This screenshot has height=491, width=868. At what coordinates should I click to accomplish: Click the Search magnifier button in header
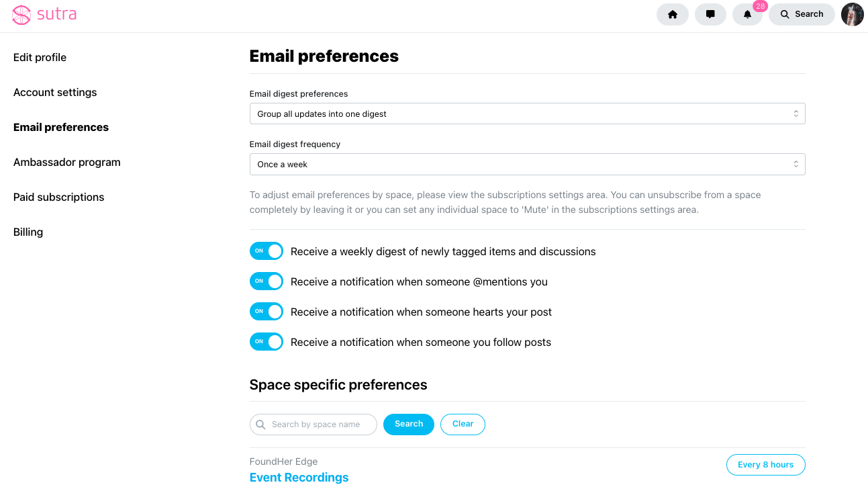pos(802,14)
